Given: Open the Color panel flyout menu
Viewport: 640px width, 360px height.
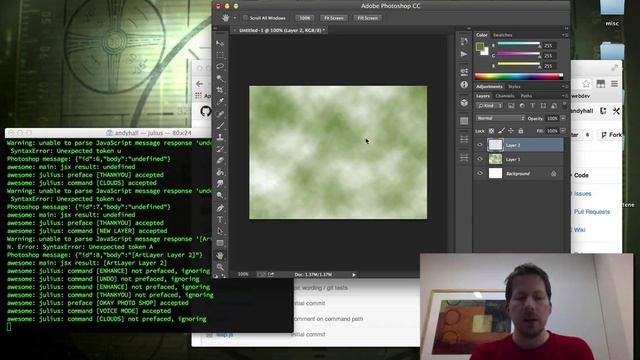Looking at the screenshot, I should point(565,35).
